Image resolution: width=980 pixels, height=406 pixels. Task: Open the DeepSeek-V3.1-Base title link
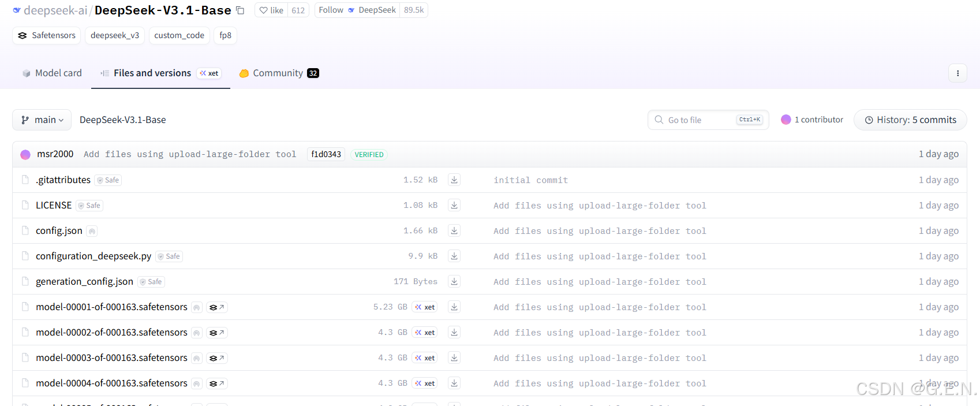163,10
